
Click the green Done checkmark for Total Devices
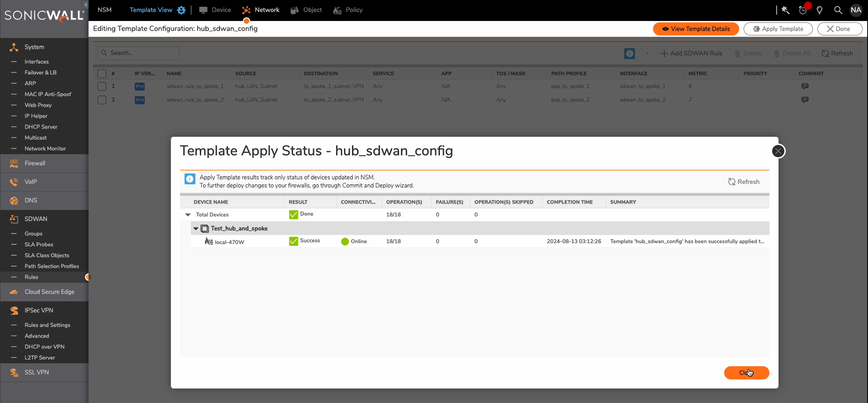(293, 214)
